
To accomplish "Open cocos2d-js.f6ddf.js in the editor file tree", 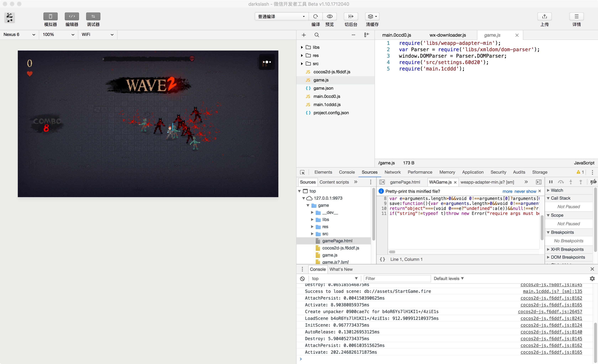I will pyautogui.click(x=332, y=72).
